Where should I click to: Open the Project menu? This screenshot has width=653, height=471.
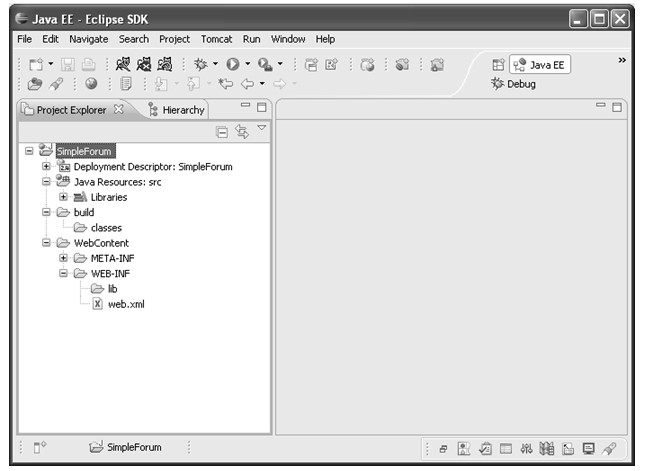174,39
